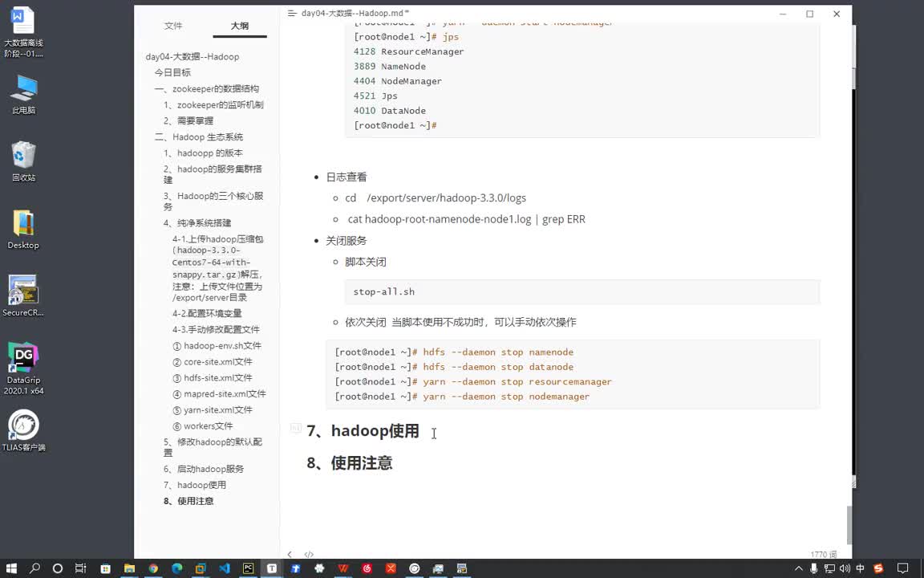Click the editor vertical scrollbar thumb
924x578 pixels.
pos(849,525)
